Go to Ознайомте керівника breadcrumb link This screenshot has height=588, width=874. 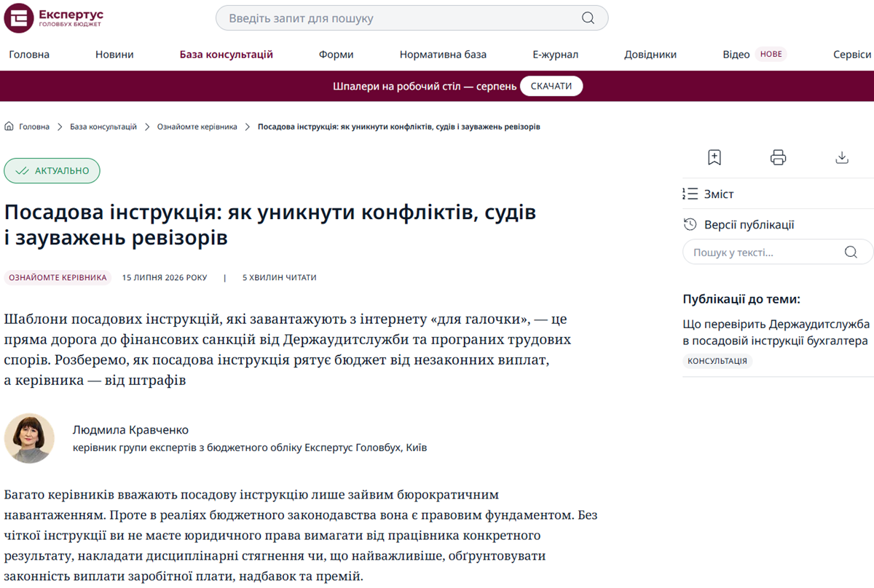click(x=197, y=127)
